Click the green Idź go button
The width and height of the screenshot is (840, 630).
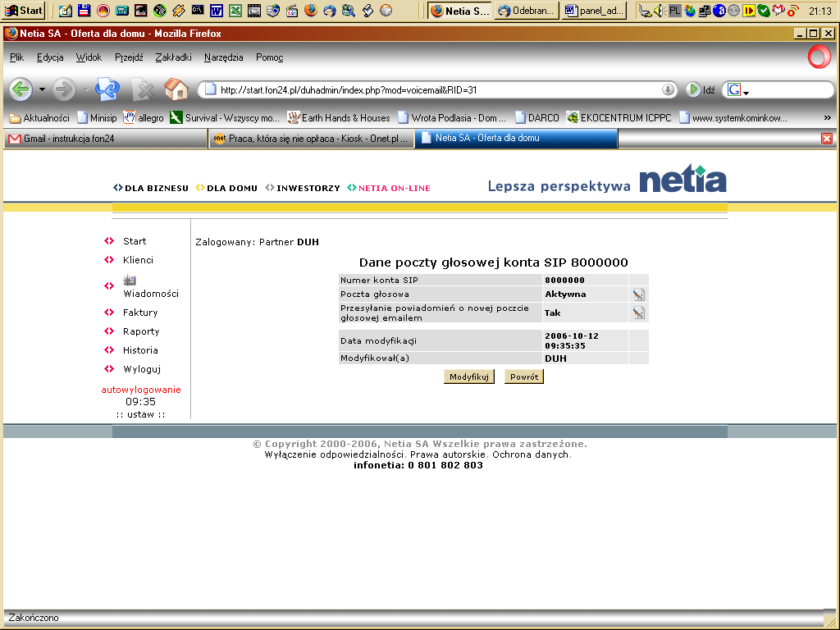point(701,89)
